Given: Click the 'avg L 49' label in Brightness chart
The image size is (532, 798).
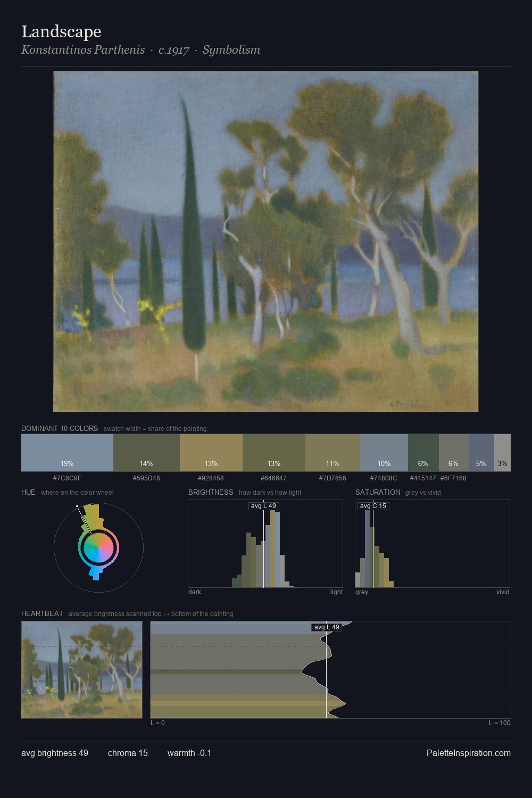Looking at the screenshot, I should tap(264, 506).
